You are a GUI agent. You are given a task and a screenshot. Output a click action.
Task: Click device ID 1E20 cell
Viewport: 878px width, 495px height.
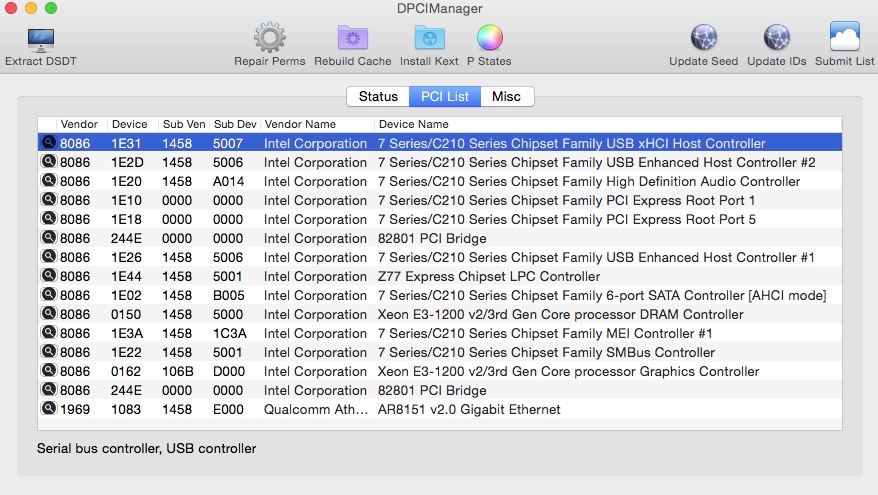(x=126, y=181)
